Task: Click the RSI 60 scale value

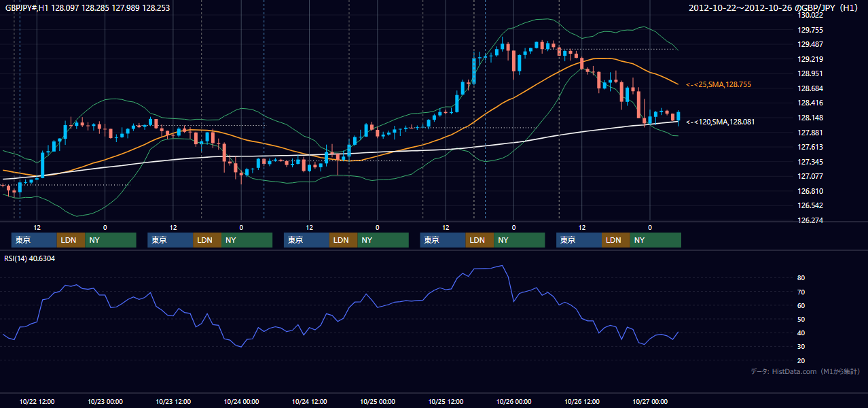Action: pyautogui.click(x=801, y=305)
